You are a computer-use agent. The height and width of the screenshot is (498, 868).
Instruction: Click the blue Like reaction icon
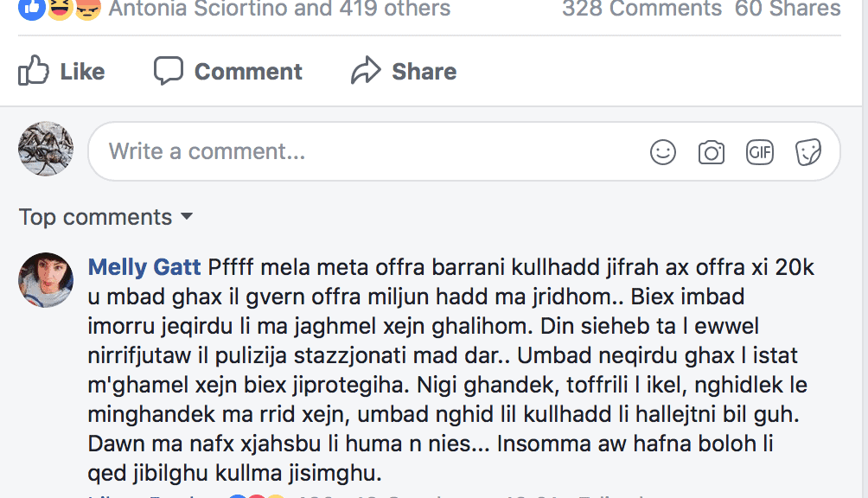(x=31, y=8)
